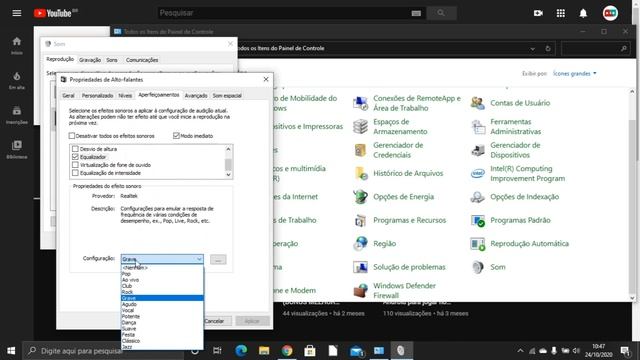The image size is (640, 360).
Task: Click Windows Start button
Action: (11, 351)
